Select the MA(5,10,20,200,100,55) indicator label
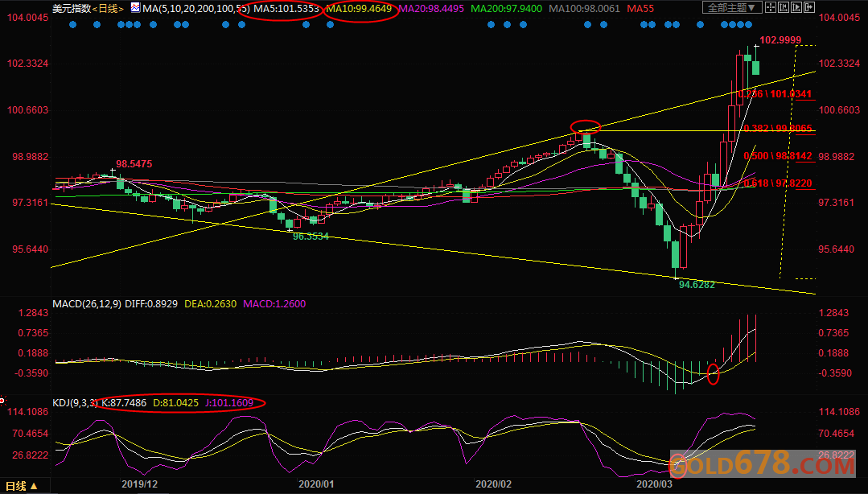 196,8
